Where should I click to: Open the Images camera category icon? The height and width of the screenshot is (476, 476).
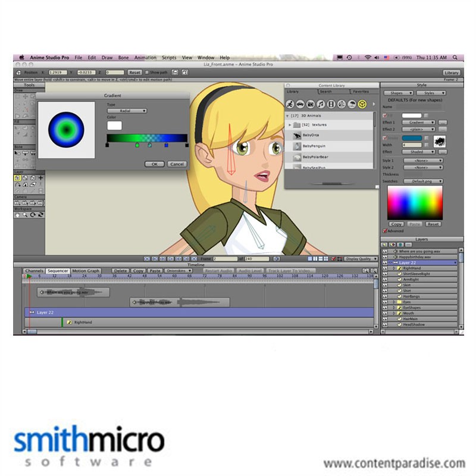(x=311, y=105)
